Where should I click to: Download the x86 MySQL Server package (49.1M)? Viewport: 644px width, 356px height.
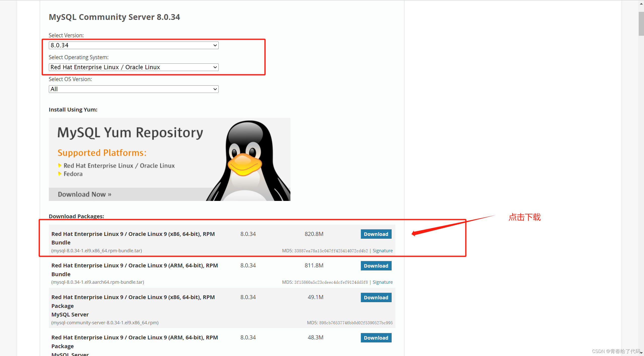point(376,298)
